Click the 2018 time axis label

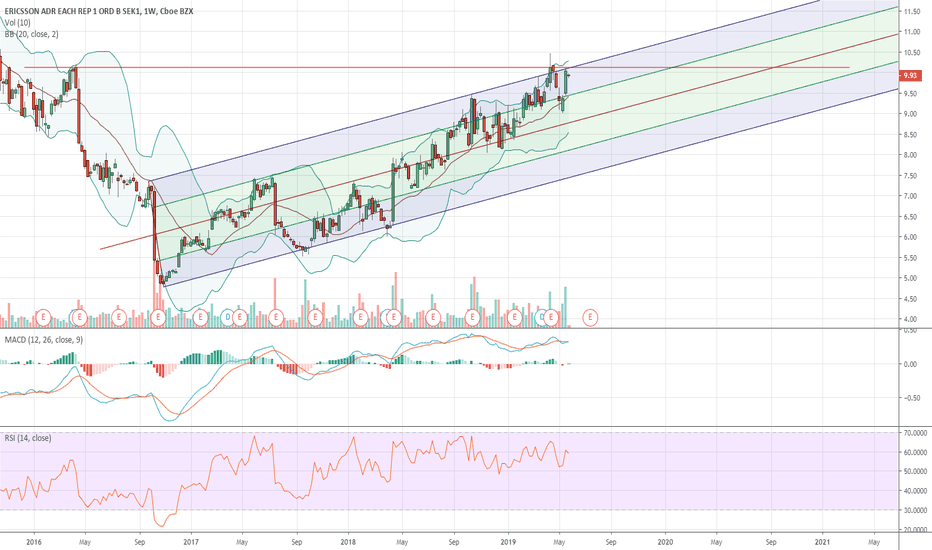348,542
